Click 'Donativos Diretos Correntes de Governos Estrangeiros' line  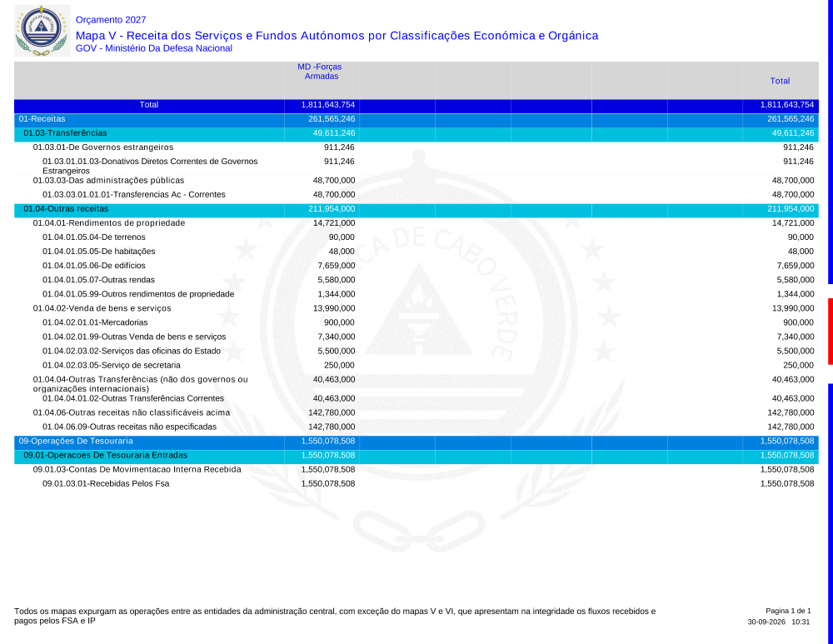(x=150, y=166)
